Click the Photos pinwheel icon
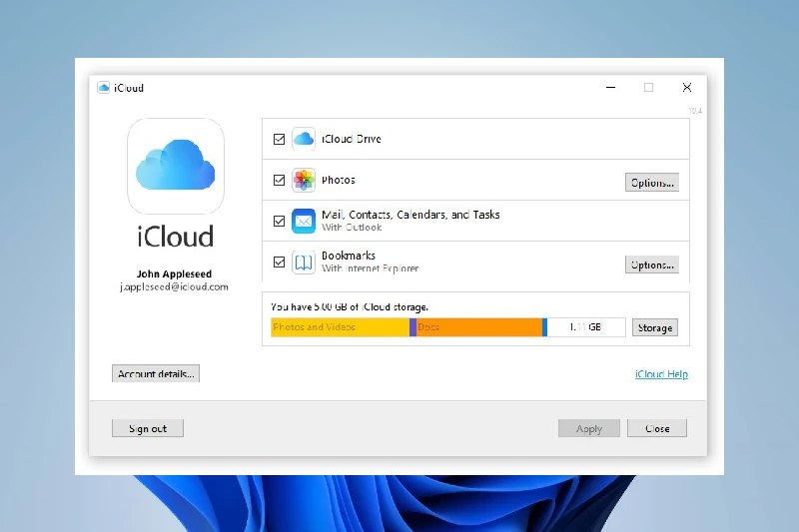The width and height of the screenshot is (799, 532). click(x=304, y=181)
